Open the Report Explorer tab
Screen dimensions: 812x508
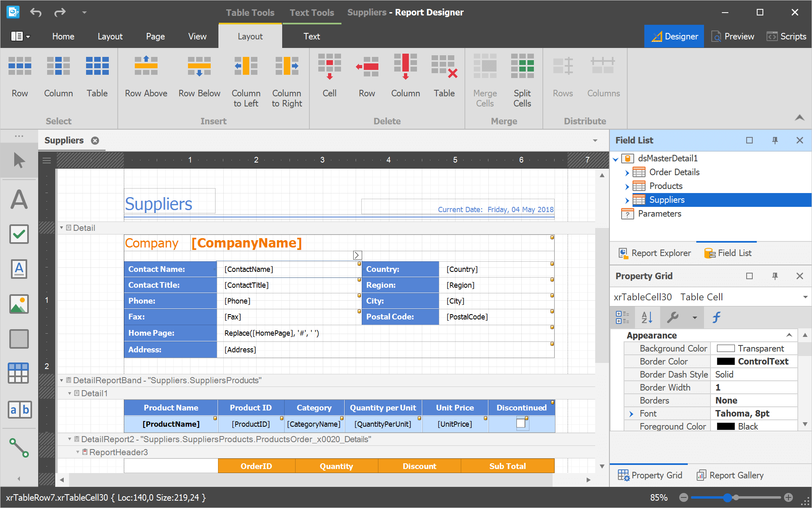pyautogui.click(x=654, y=253)
